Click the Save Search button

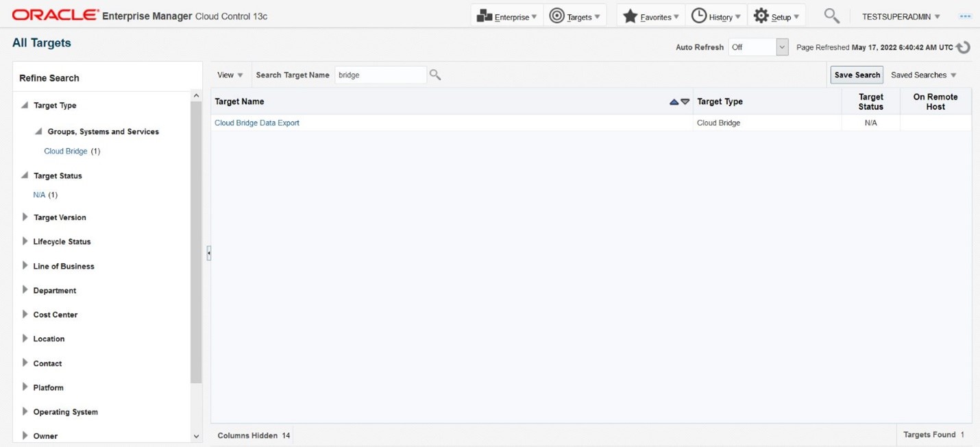(857, 75)
